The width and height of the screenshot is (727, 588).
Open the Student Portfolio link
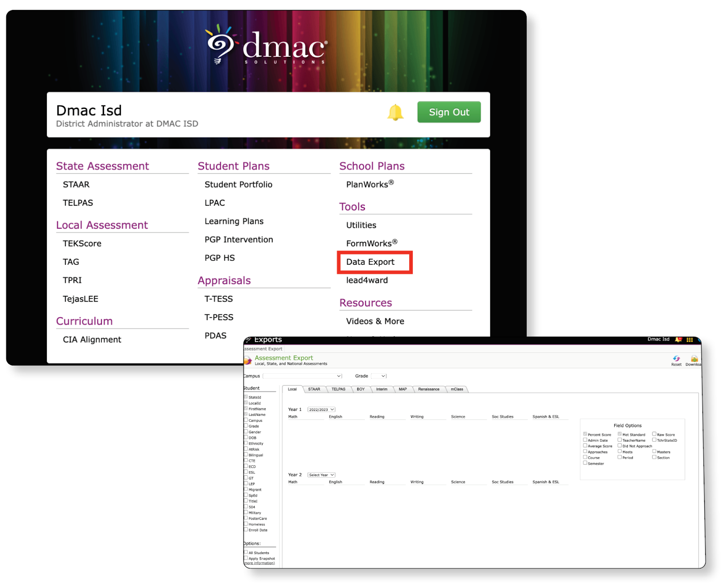(239, 184)
